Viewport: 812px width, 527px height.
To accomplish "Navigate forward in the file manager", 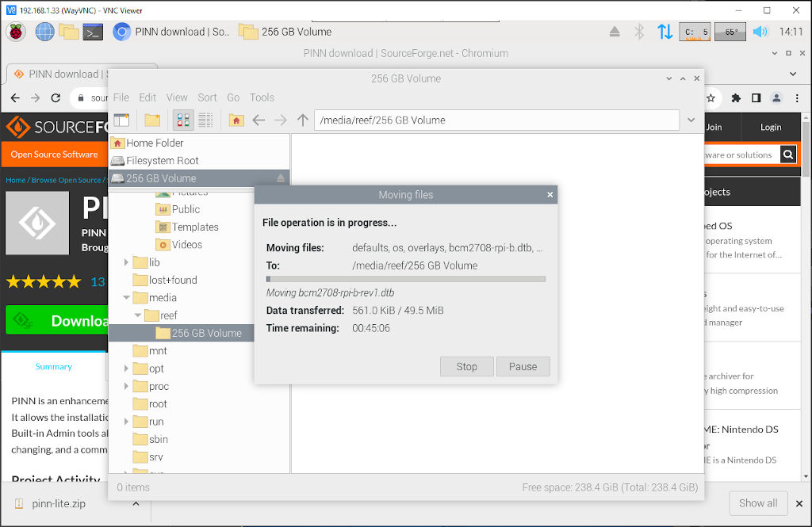I will pyautogui.click(x=281, y=120).
